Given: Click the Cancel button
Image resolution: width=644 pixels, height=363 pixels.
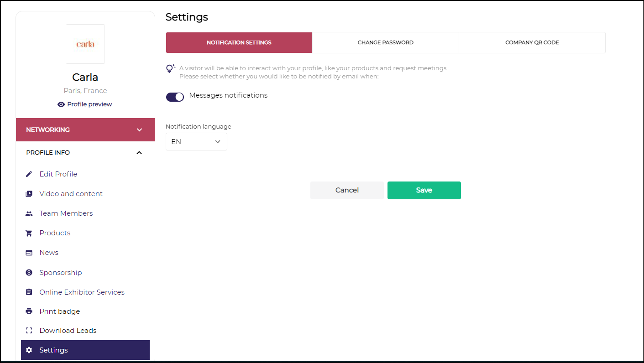Looking at the screenshot, I should [x=347, y=190].
